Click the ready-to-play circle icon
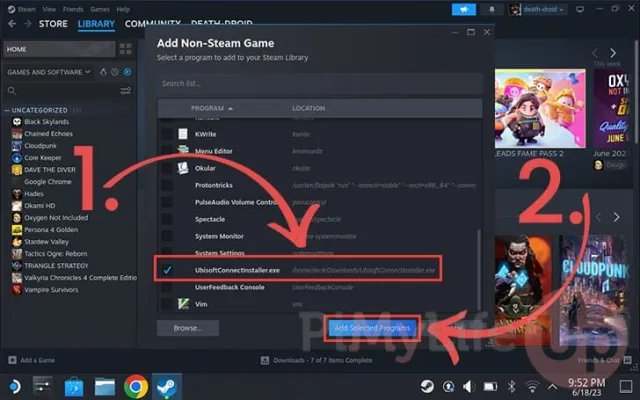Image resolution: width=640 pixels, height=400 pixels. click(127, 72)
